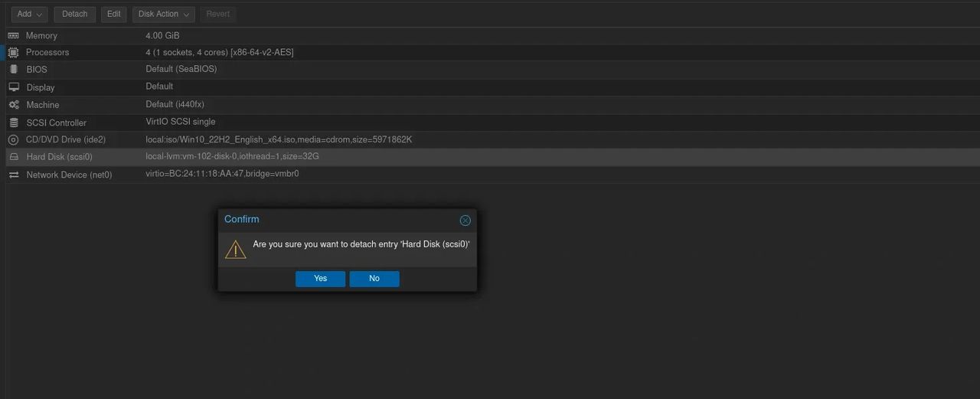980x399 pixels.
Task: Select the Network Device (net0) row
Action: pos(69,175)
